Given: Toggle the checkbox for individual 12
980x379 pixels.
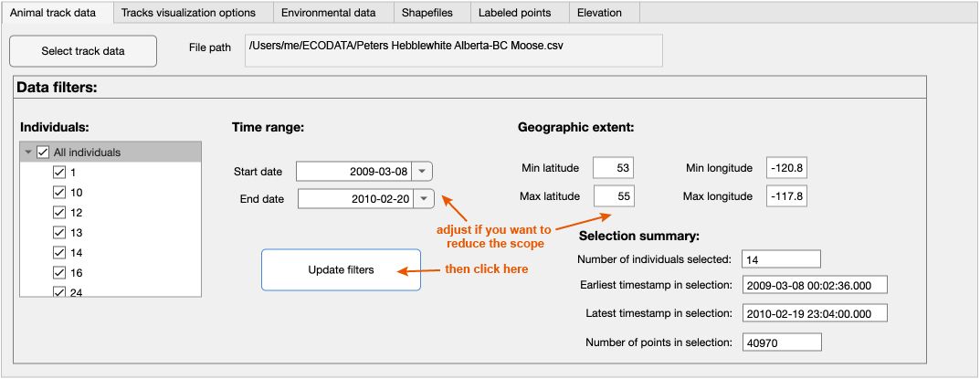Looking at the screenshot, I should click(x=59, y=213).
